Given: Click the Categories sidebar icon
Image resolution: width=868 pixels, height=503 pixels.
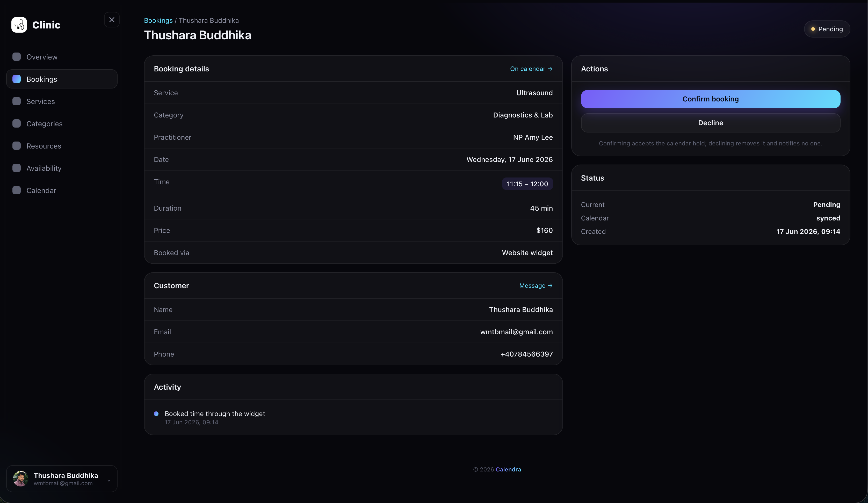Looking at the screenshot, I should coord(17,124).
